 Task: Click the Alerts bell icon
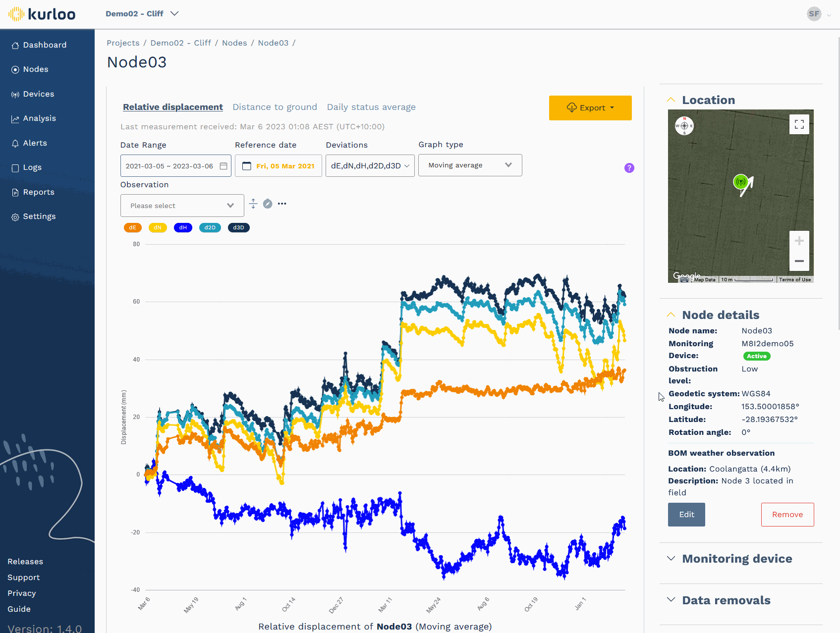(15, 143)
